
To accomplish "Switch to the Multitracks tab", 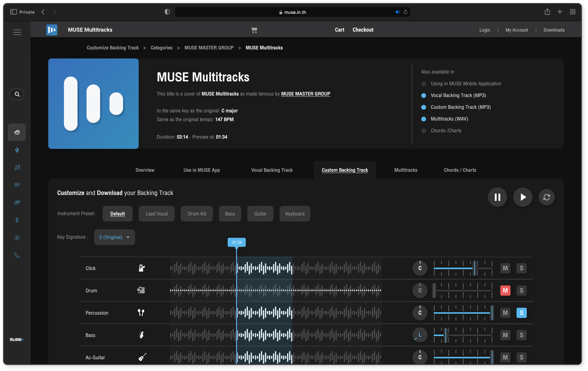I will click(x=406, y=170).
